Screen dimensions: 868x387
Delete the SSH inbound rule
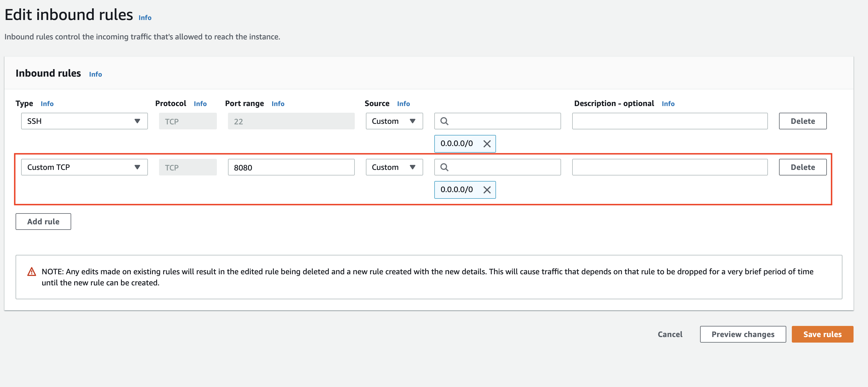[x=802, y=121]
